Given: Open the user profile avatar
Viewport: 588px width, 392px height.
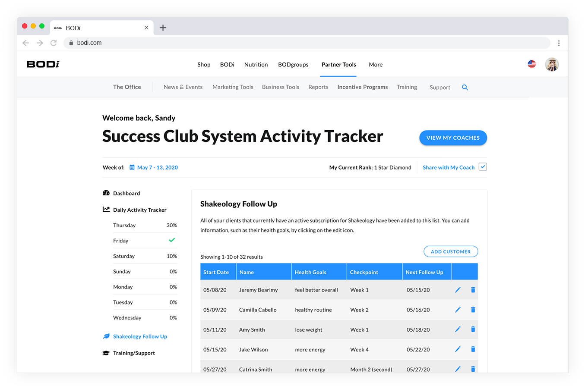Looking at the screenshot, I should pyautogui.click(x=552, y=64).
